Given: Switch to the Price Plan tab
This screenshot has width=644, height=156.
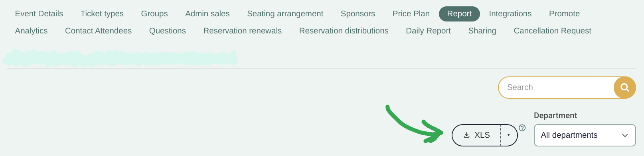Looking at the screenshot, I should coord(411,14).
